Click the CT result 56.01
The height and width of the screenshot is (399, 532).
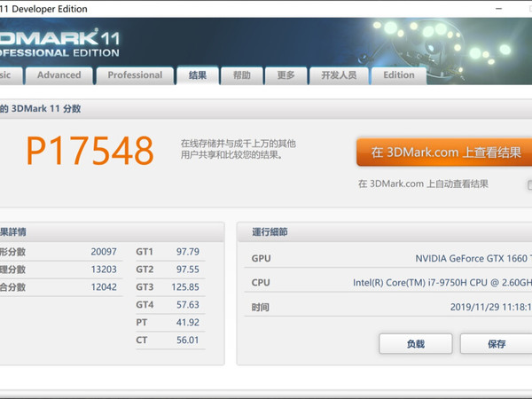[x=188, y=340]
